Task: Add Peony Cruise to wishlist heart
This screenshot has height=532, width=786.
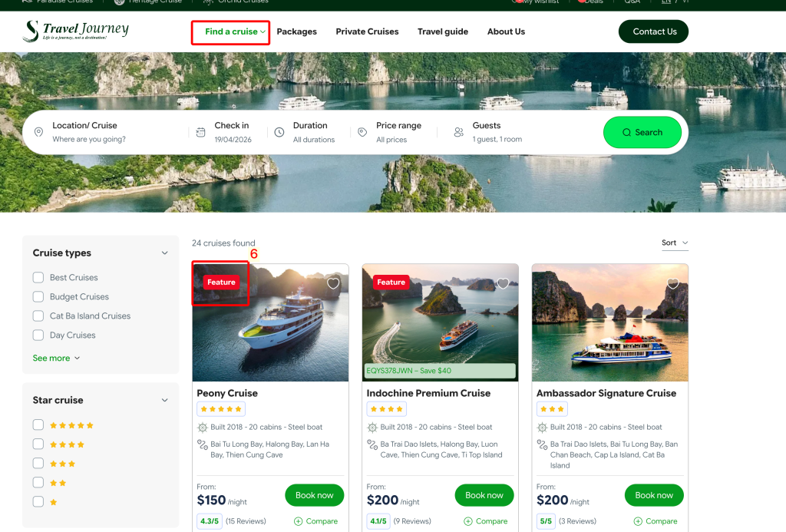Action: 333,283
